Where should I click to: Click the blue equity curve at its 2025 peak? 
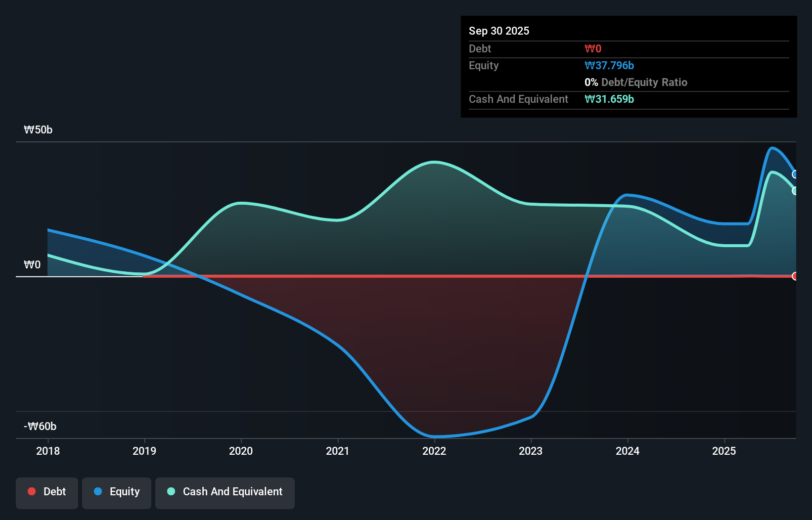point(773,148)
